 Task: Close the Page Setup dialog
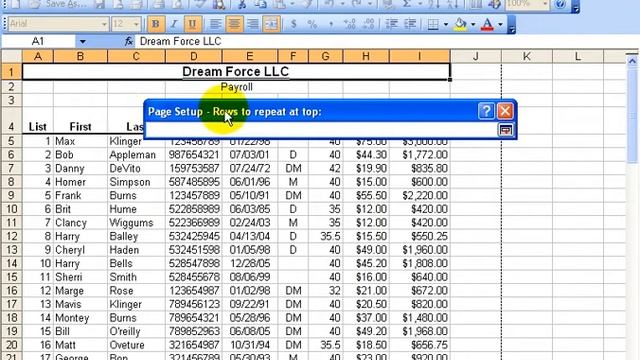(505, 111)
